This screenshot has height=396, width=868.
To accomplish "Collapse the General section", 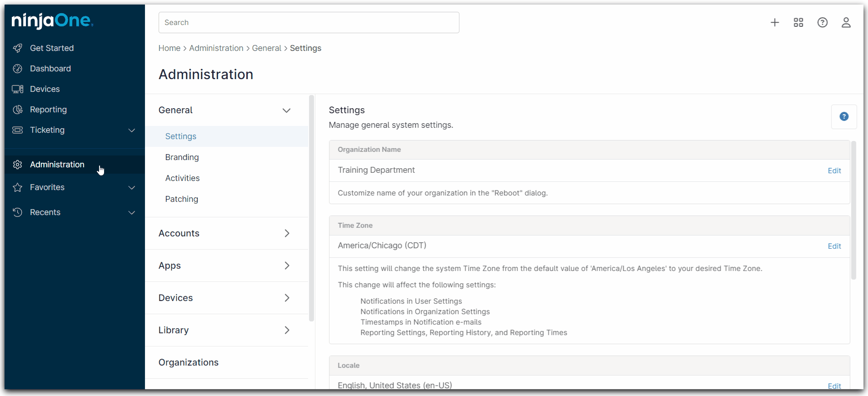I will click(286, 110).
